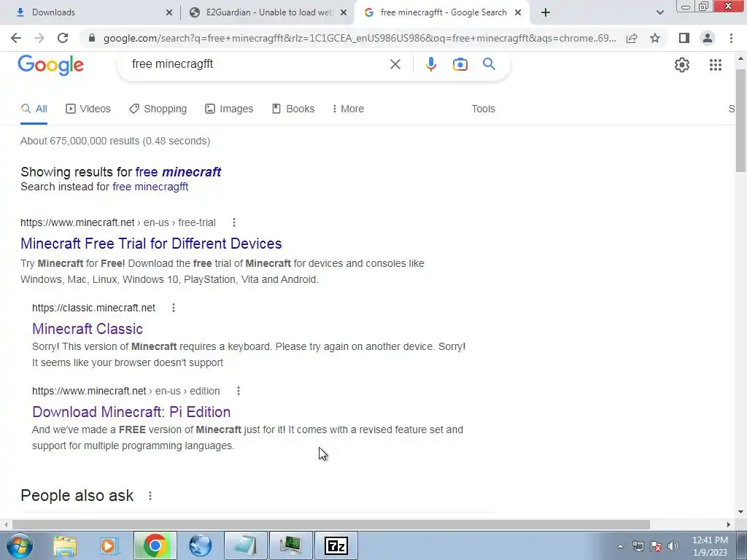Screen dimensions: 747x560
Task: Click the scroll down arrow
Action: [740, 512]
